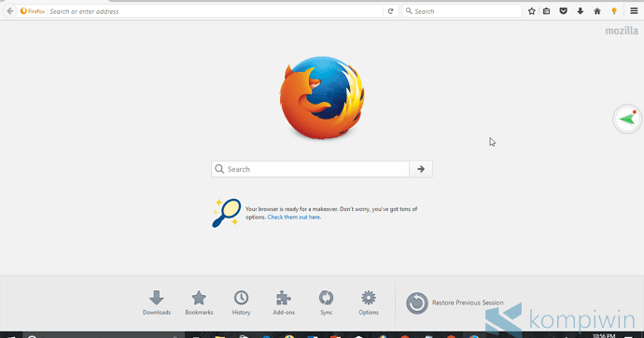Open the hamburger menu

coord(634,11)
